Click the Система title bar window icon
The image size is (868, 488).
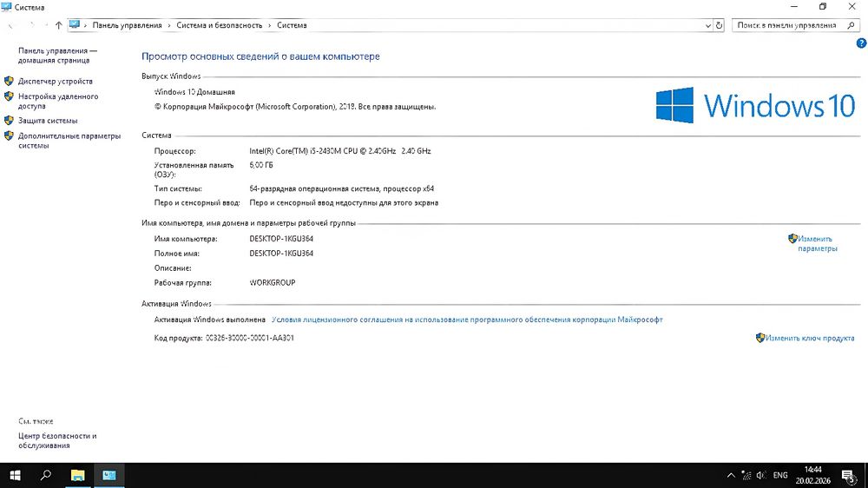[x=6, y=7]
